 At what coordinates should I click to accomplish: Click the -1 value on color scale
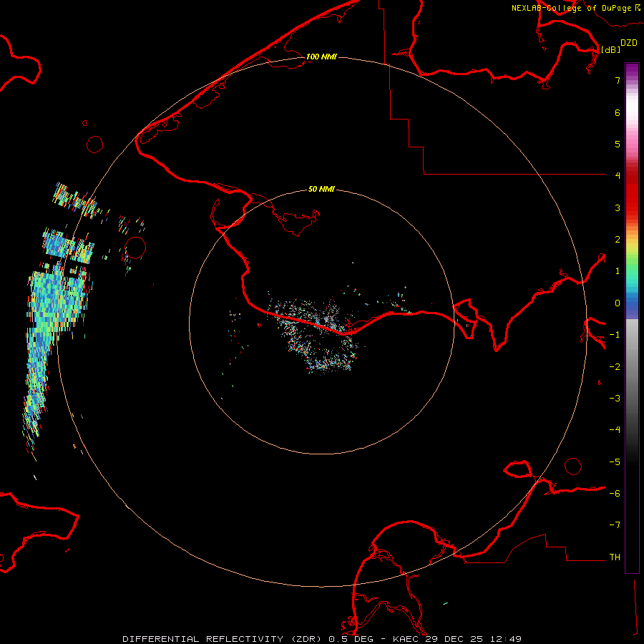pyautogui.click(x=615, y=335)
